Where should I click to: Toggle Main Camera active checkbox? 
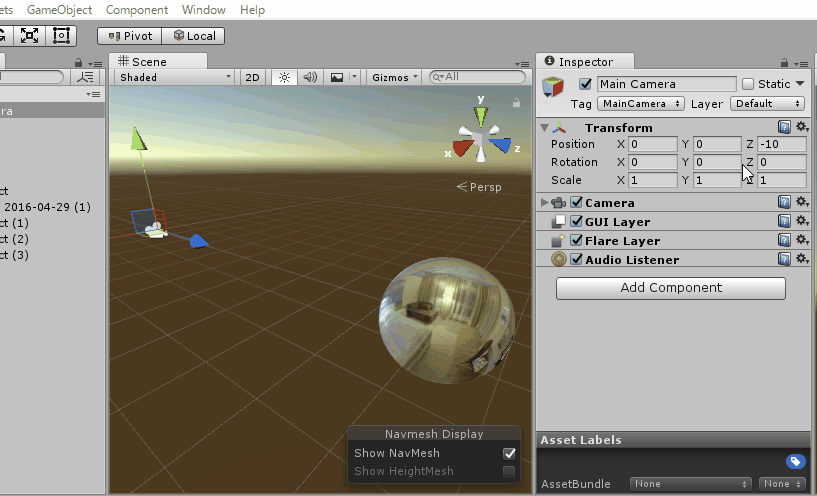(585, 84)
